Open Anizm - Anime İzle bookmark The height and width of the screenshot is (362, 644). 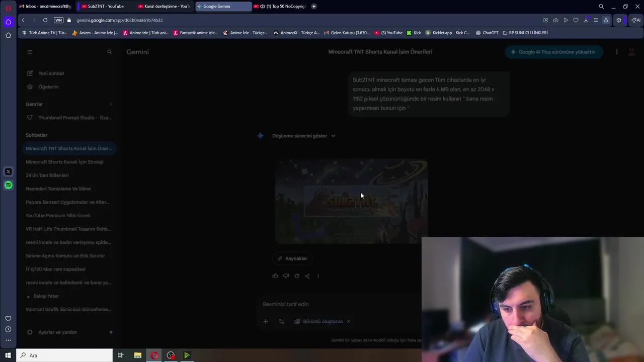coord(95,33)
